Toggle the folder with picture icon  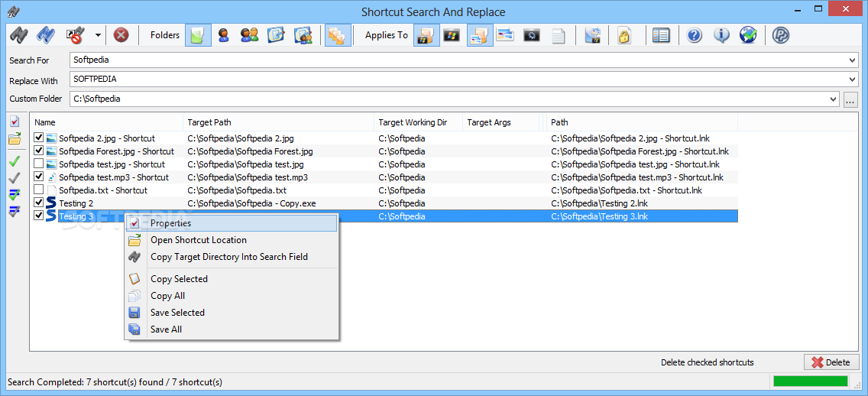tap(480, 35)
